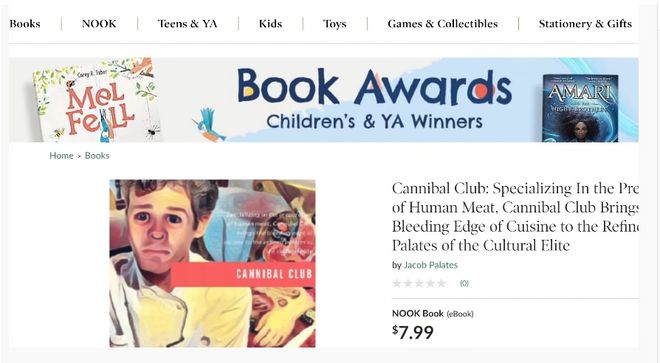Go to Books breadcrumb link
The image size is (660, 363).
tap(97, 155)
